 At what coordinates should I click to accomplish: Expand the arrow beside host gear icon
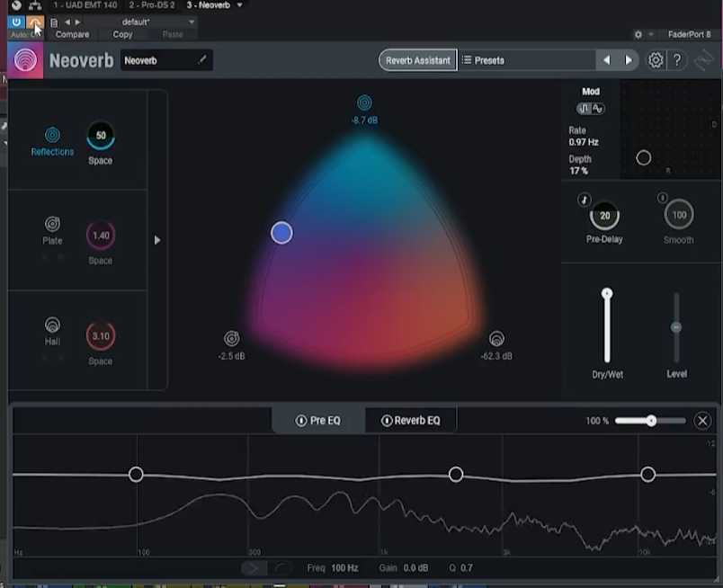650,34
